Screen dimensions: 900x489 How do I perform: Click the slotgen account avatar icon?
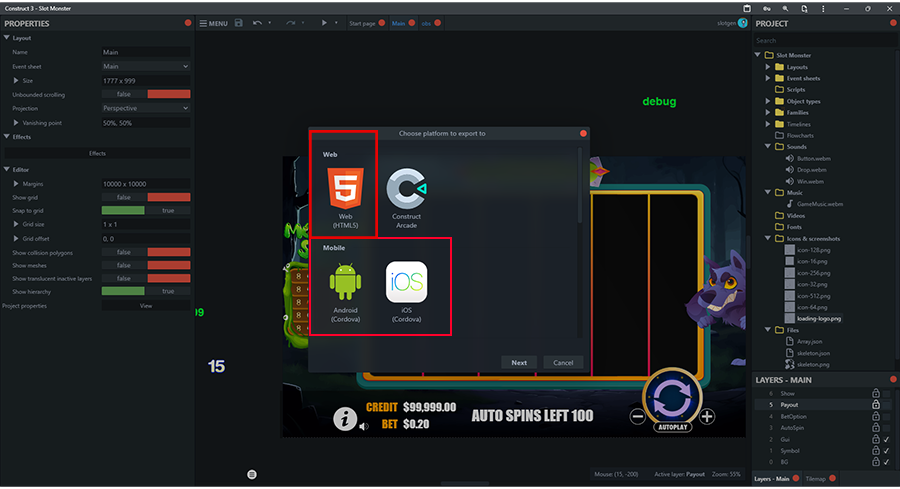tap(743, 23)
